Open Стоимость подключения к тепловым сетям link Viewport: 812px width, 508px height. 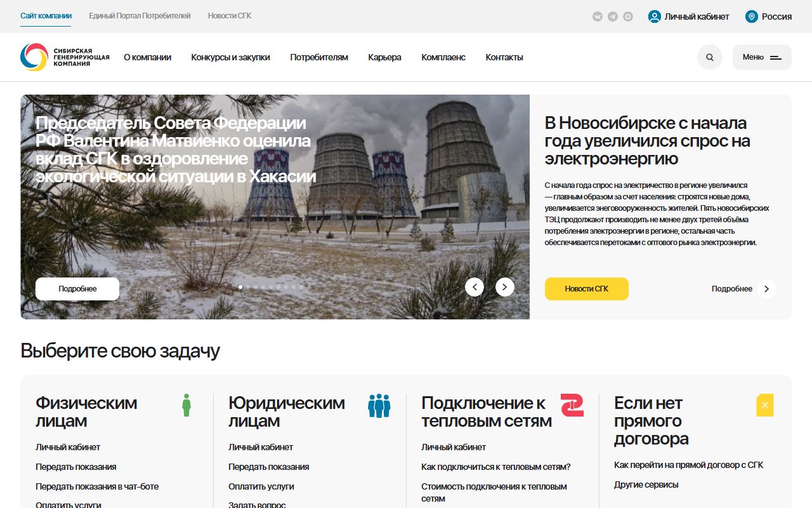point(494,492)
